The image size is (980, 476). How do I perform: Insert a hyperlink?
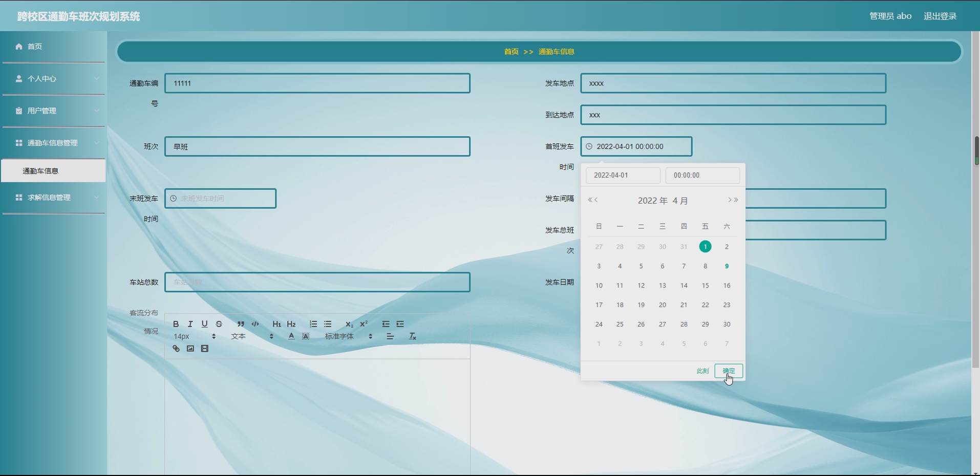coord(176,349)
